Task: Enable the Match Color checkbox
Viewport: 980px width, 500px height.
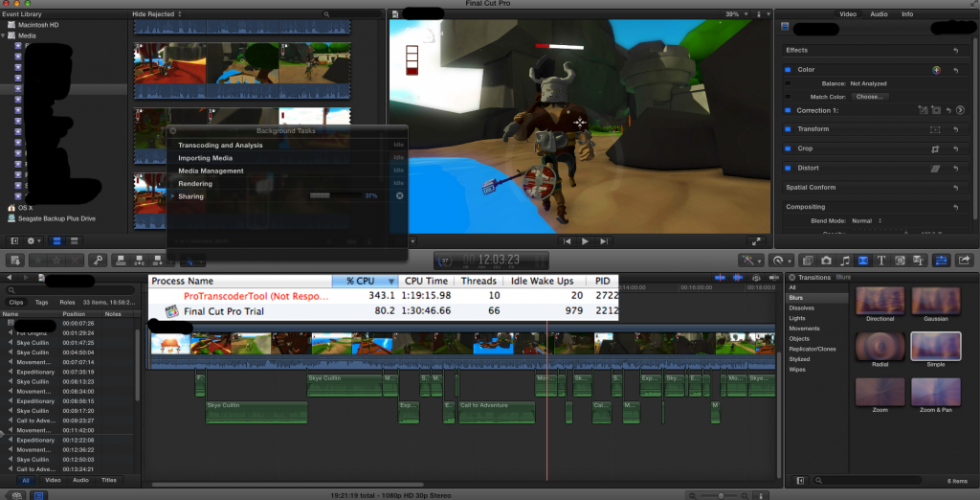Action: coord(788,97)
